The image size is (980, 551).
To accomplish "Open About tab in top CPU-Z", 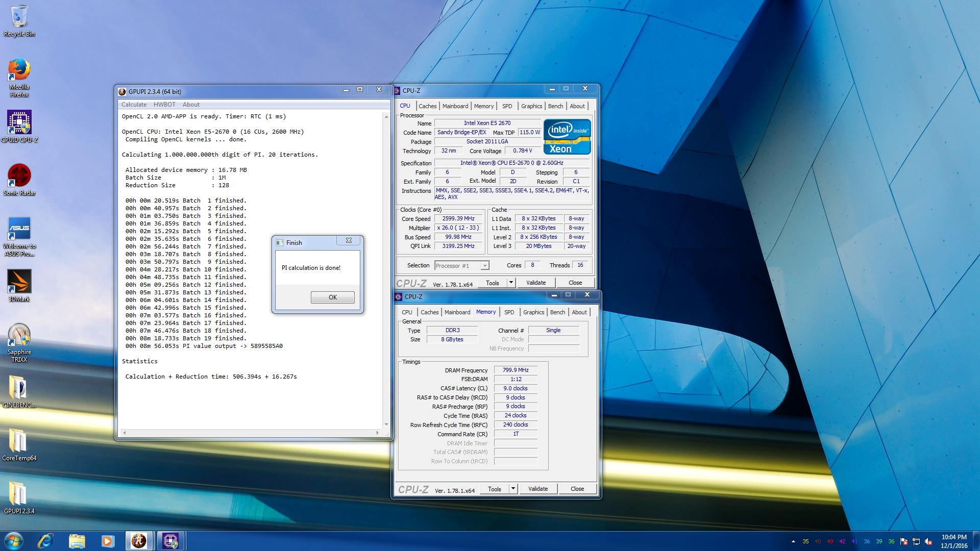I will tap(577, 106).
